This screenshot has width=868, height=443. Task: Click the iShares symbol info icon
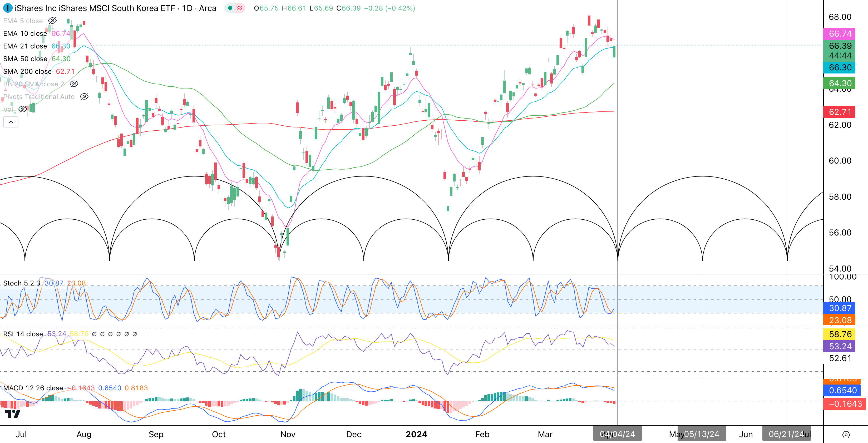click(x=7, y=8)
